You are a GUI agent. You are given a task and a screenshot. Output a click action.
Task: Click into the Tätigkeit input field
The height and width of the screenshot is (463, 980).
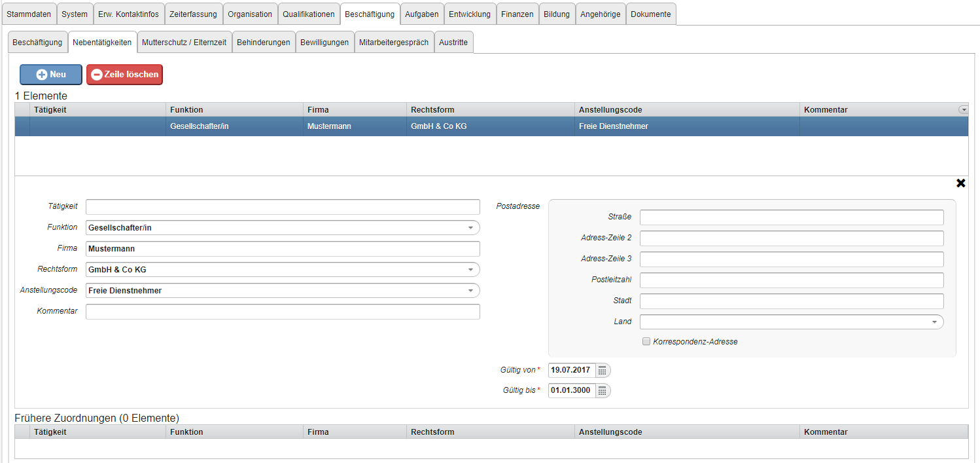[283, 207]
